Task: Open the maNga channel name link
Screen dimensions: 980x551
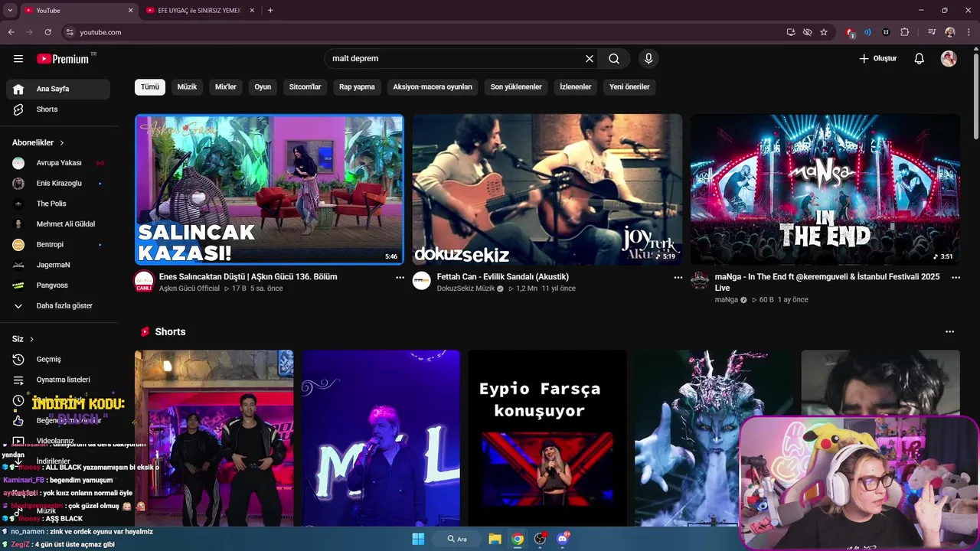Action: pos(727,300)
